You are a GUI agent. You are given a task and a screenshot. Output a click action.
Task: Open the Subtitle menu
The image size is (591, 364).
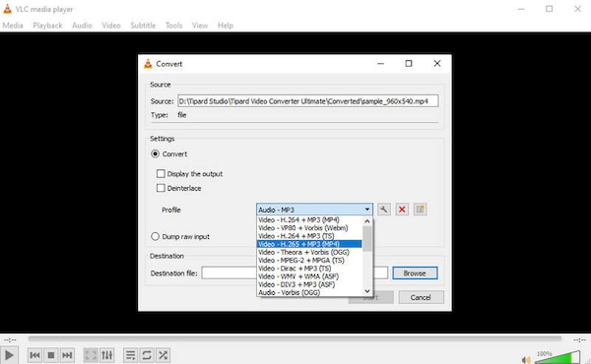(143, 26)
